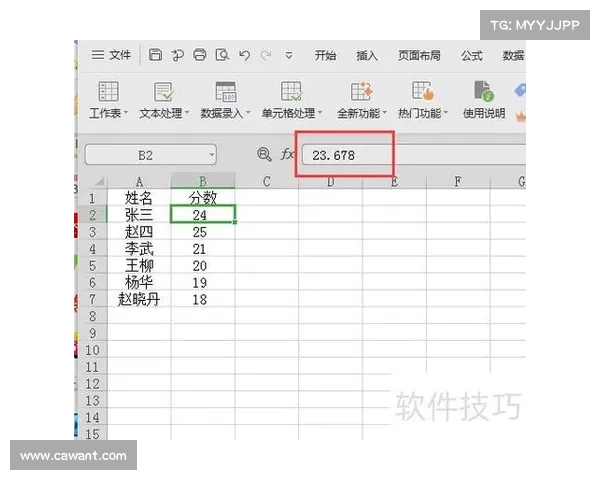Open the 文件 menu
Image resolution: width=600 pixels, height=480 pixels.
click(112, 55)
